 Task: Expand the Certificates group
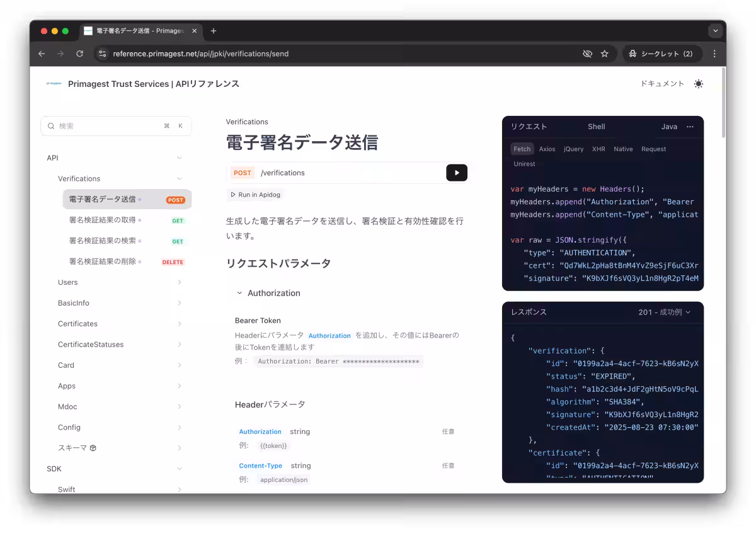180,324
